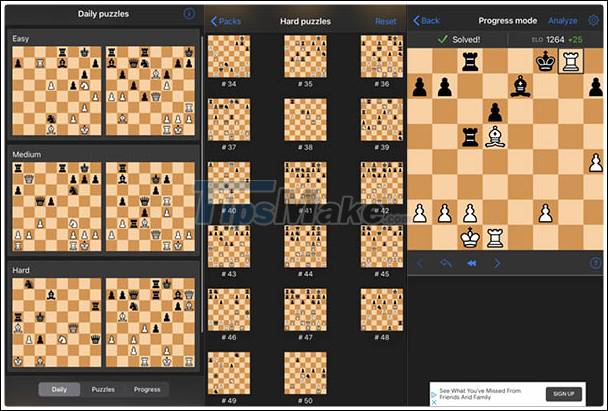This screenshot has height=411, width=608.
Task: Open the second Hard daily puzzle
Action: pos(150,323)
